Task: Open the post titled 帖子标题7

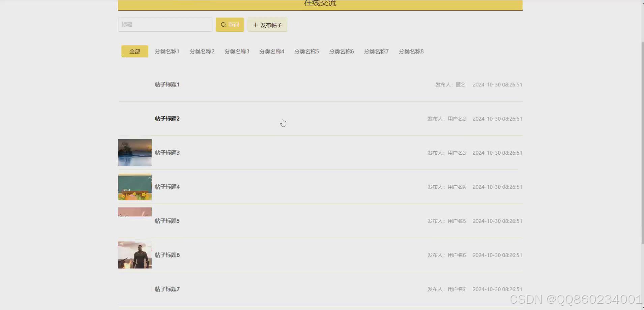Action: pyautogui.click(x=167, y=289)
